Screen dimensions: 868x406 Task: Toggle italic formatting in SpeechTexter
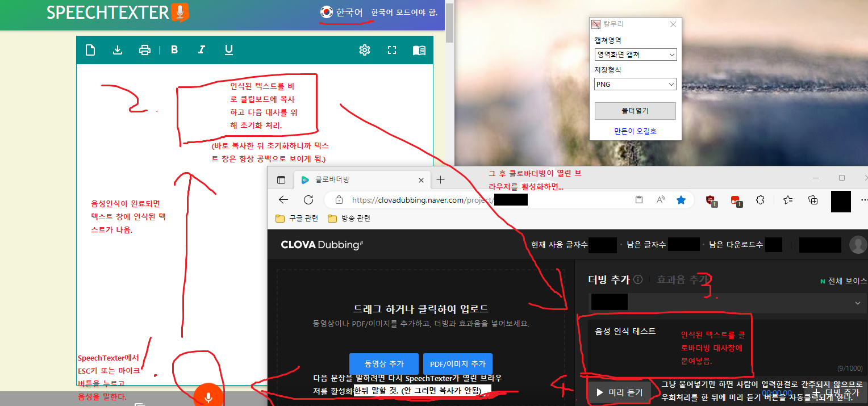click(201, 50)
